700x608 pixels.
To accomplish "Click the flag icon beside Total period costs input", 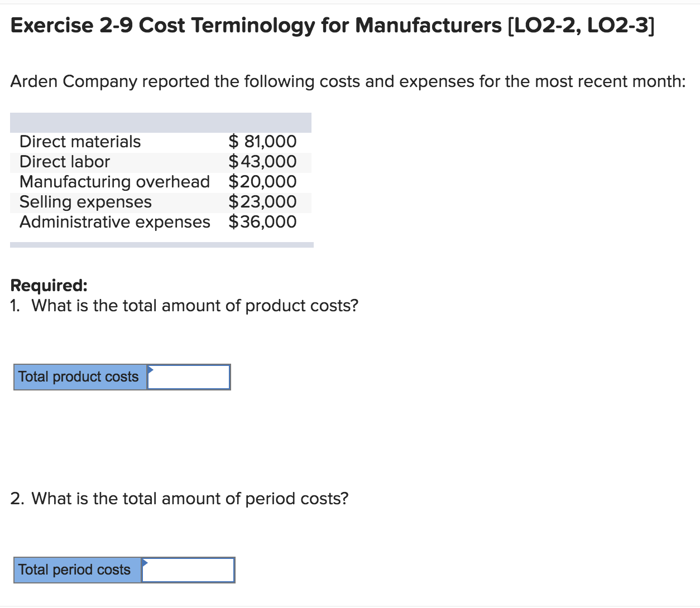I will pos(145,563).
